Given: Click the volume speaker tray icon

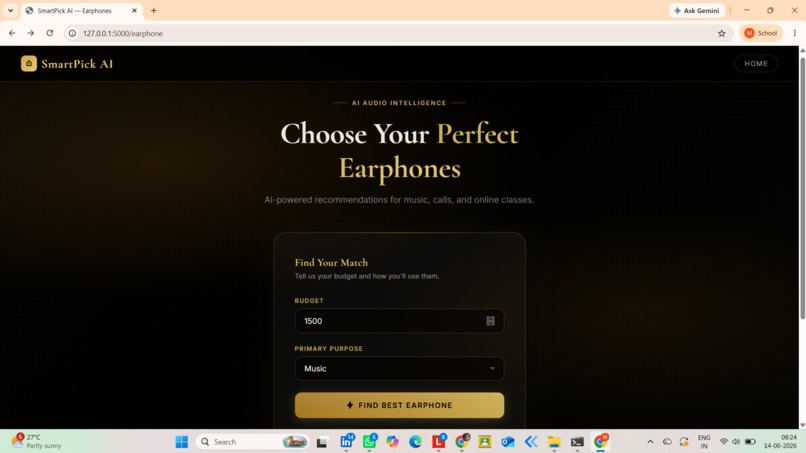Looking at the screenshot, I should click(736, 442).
